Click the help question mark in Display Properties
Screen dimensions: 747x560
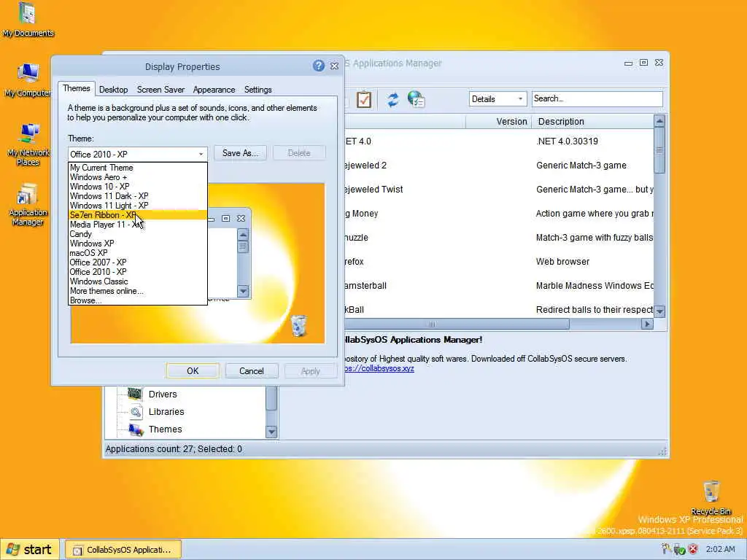[319, 66]
